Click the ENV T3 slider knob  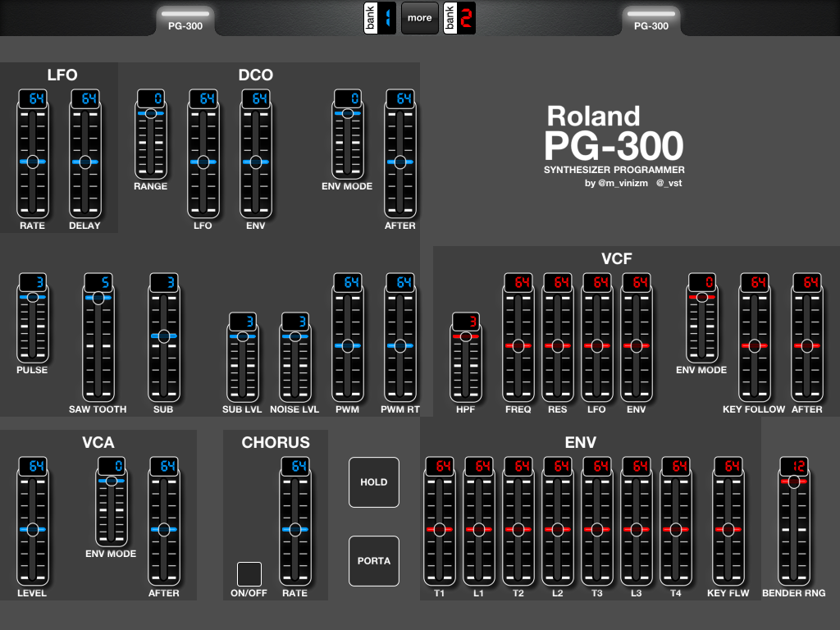[597, 529]
